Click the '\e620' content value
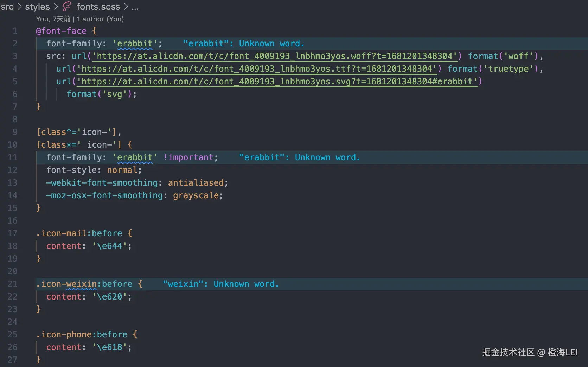588x367 pixels. click(x=109, y=297)
